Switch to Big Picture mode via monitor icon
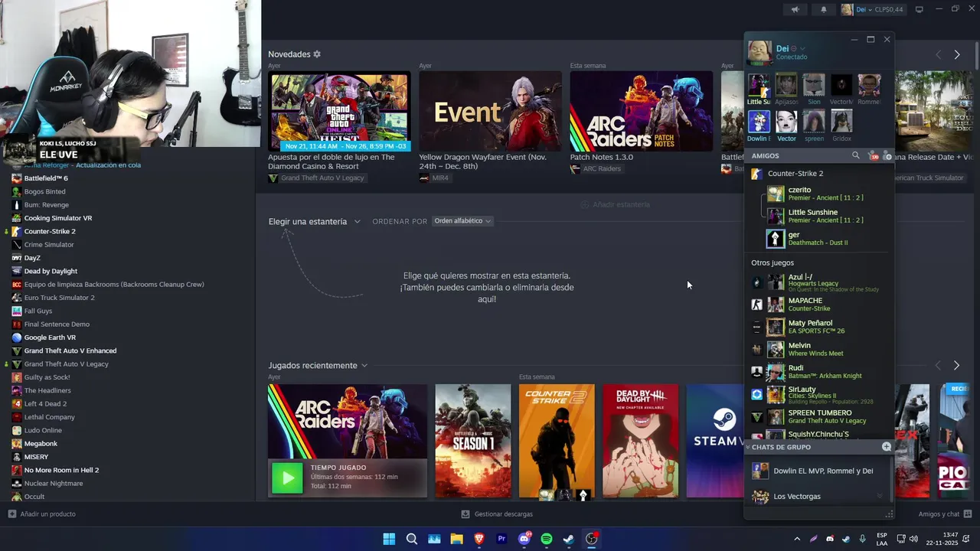This screenshot has width=980, height=551. pyautogui.click(x=920, y=9)
